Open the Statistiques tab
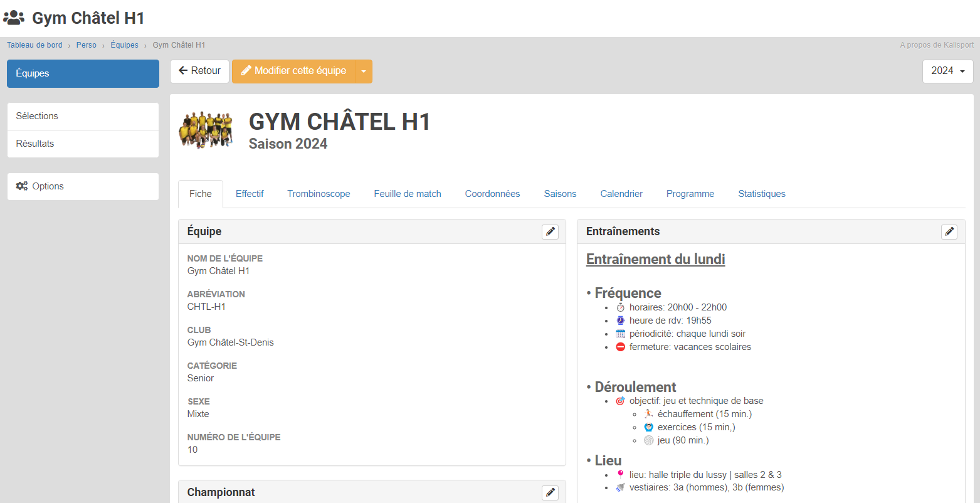Screen dimensions: 980x503 pos(761,194)
